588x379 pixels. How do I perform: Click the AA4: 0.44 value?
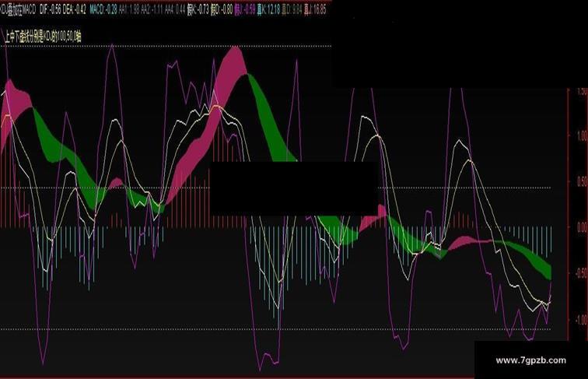click(175, 10)
